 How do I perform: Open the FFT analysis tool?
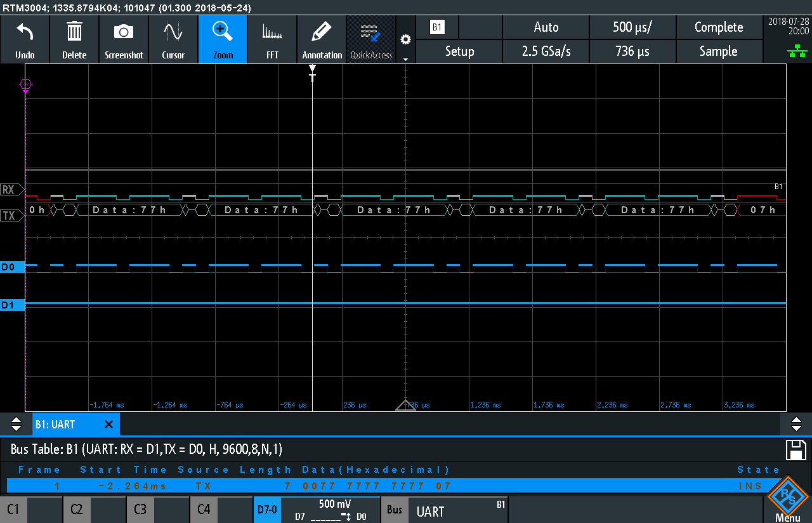pyautogui.click(x=272, y=39)
